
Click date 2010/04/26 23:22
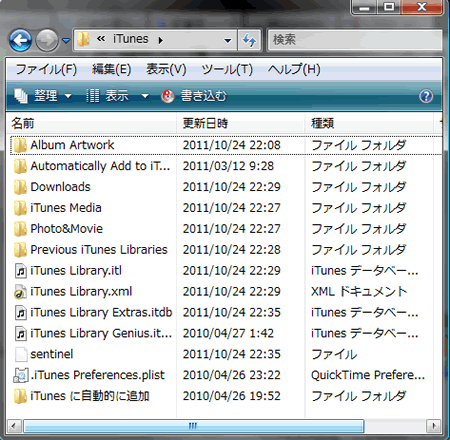[x=231, y=375]
